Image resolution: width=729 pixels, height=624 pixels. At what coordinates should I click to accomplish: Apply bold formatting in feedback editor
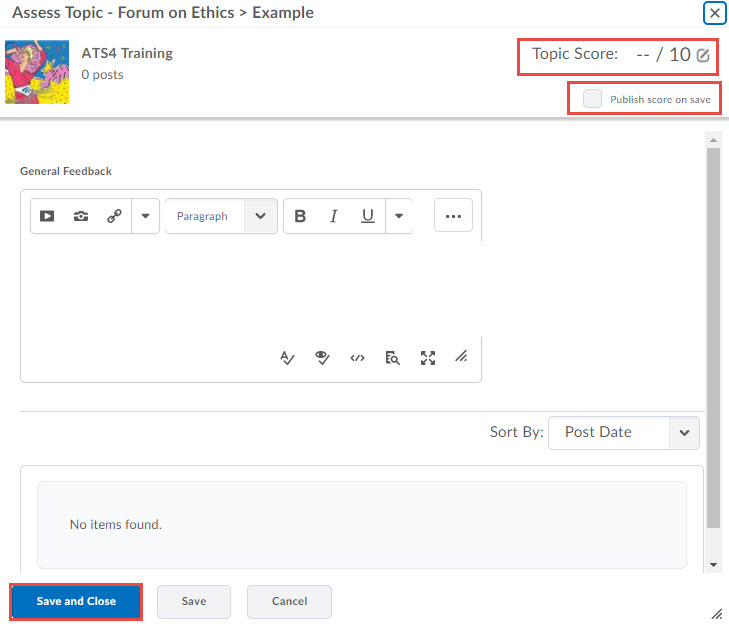[x=300, y=216]
